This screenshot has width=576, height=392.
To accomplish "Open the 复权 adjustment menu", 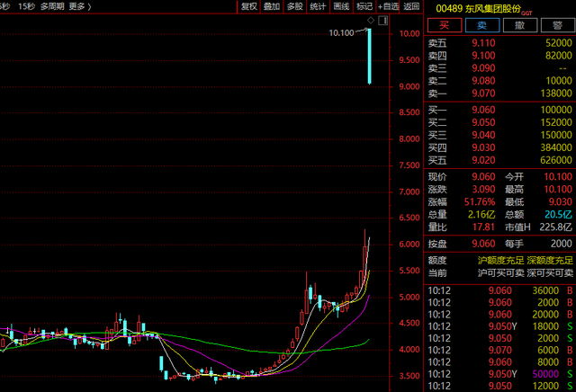I will [x=249, y=6].
